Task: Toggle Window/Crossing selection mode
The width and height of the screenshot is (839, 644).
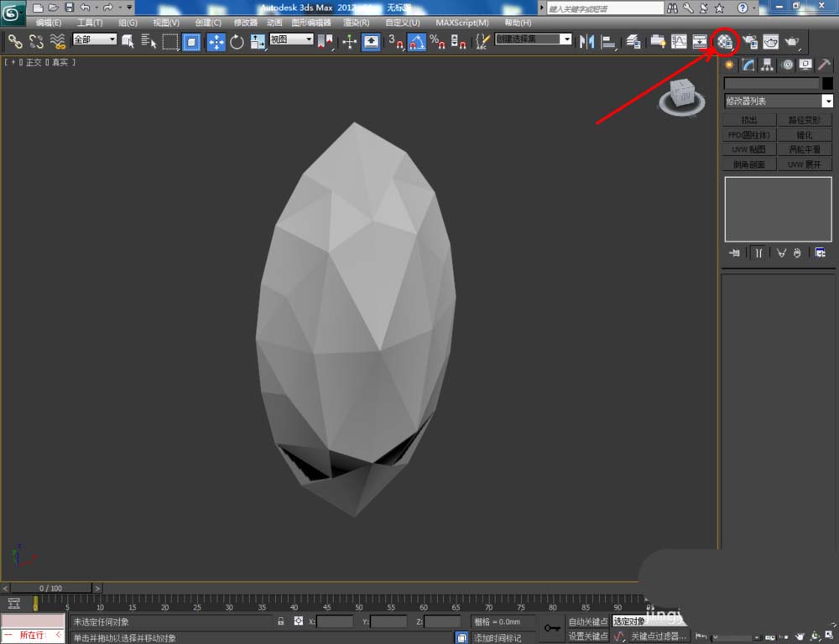Action: click(x=192, y=41)
